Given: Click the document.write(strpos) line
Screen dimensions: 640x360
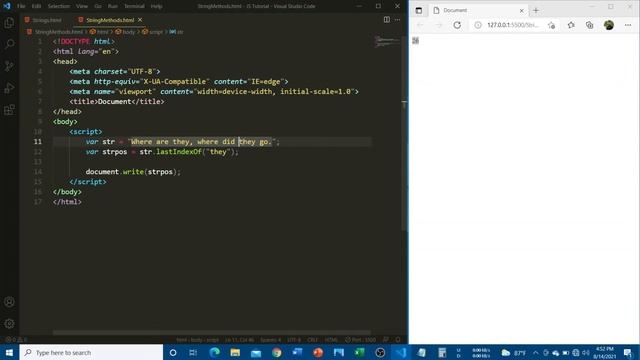Looking at the screenshot, I should [133, 172].
